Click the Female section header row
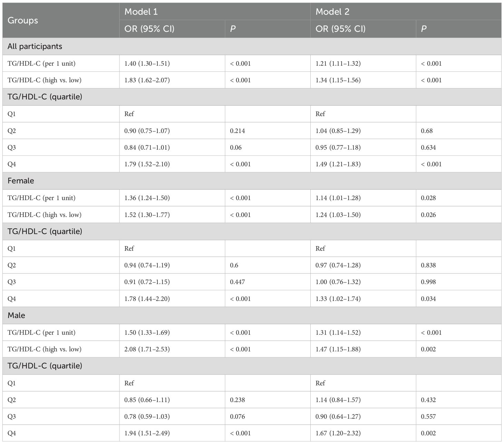This screenshot has width=504, height=444. pyautogui.click(x=21, y=181)
